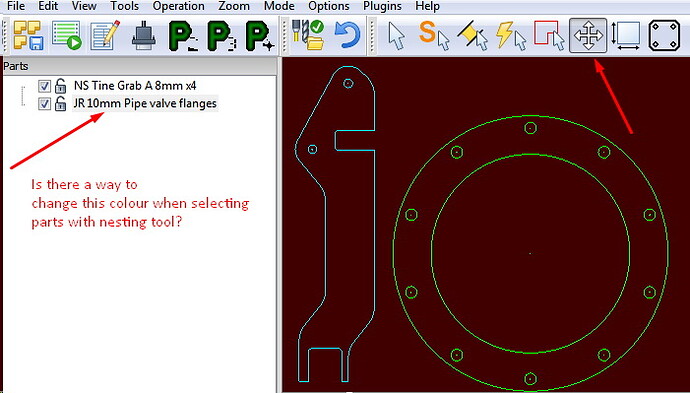Open the View menu
690x393 pixels.
tap(84, 6)
